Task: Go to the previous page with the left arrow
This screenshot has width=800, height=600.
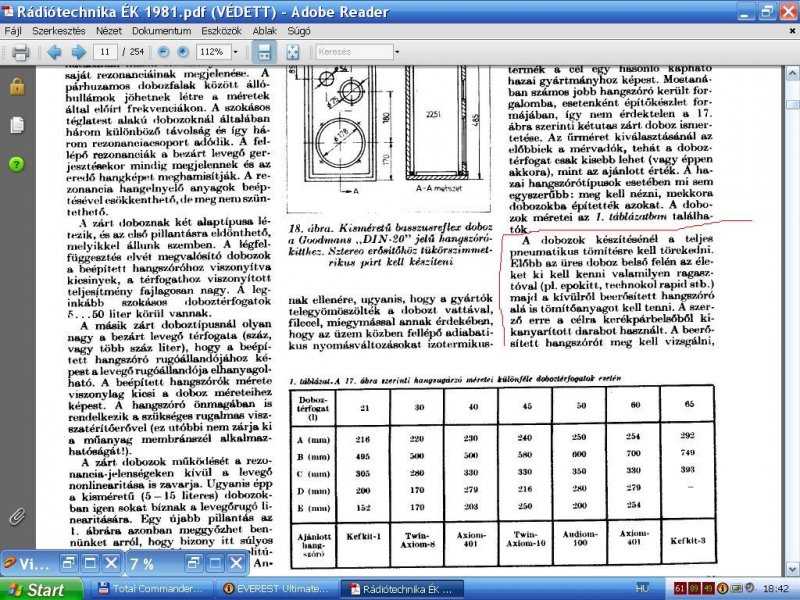Action: 54,52
